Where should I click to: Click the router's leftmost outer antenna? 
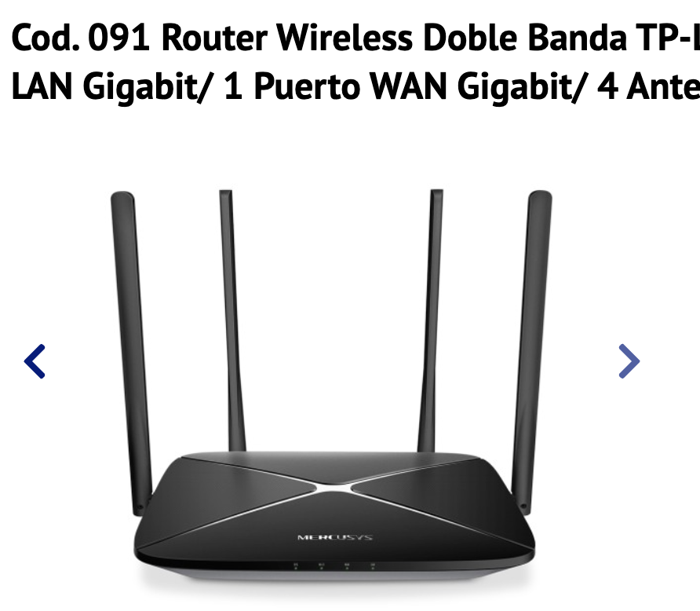(132, 353)
